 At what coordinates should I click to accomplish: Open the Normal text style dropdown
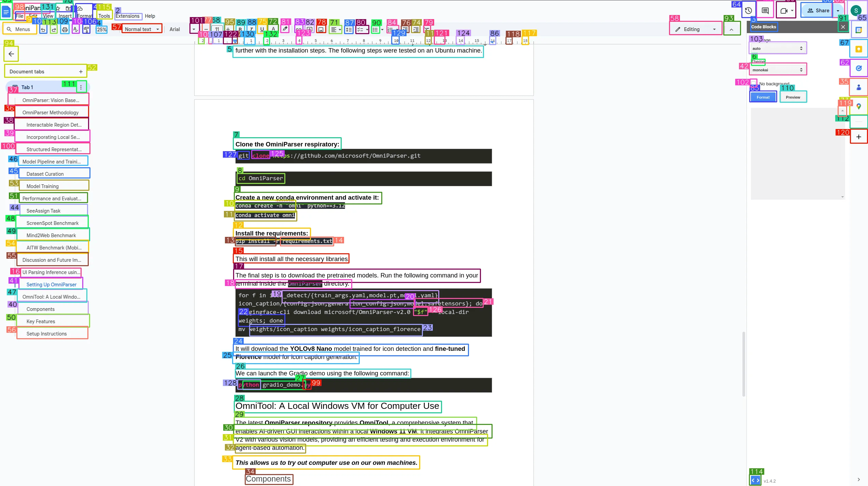point(142,29)
